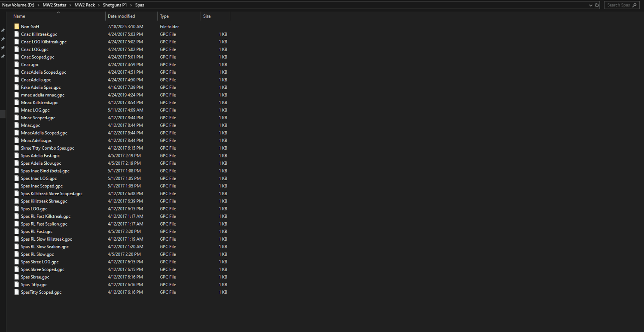Go to the MW2 Starter breadcrumb
Image resolution: width=644 pixels, height=332 pixels.
click(55, 5)
